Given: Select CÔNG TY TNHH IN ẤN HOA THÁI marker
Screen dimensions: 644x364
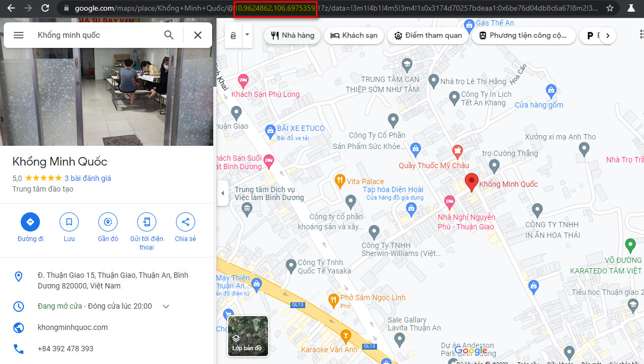Looking at the screenshot, I should pos(538,210).
